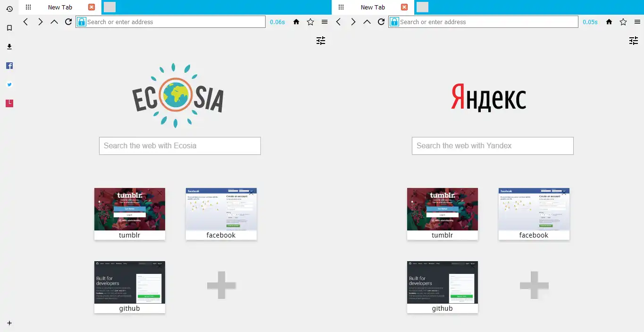This screenshot has height=332, width=644.
Task: Select the New Tab tab in the Ecosia window
Action: tap(60, 7)
